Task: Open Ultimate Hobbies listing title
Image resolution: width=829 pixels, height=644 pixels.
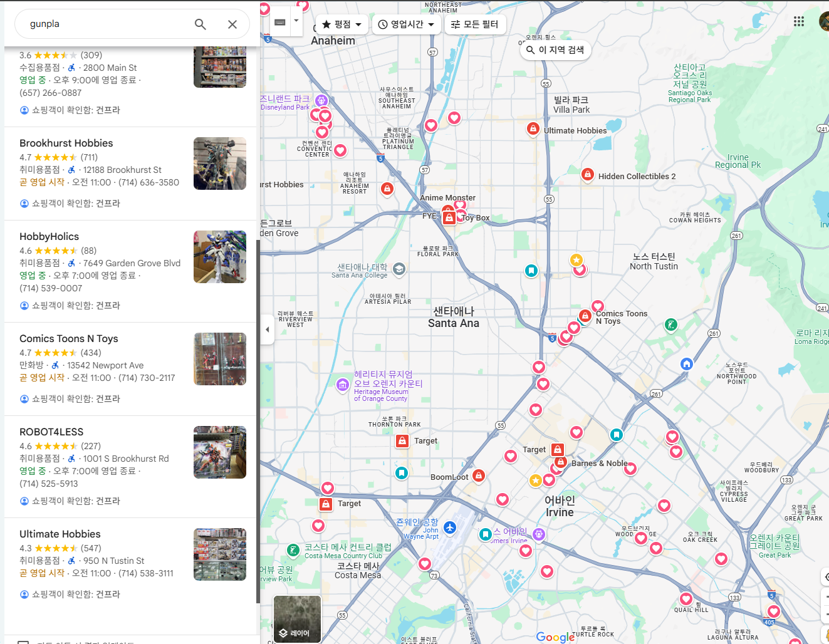Action: (60, 534)
